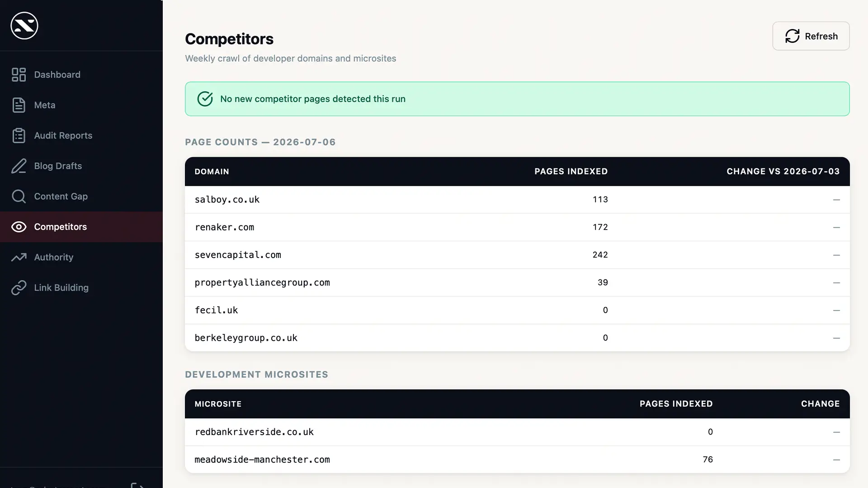Select the fecil.uk domain
The image size is (868, 488).
click(216, 310)
